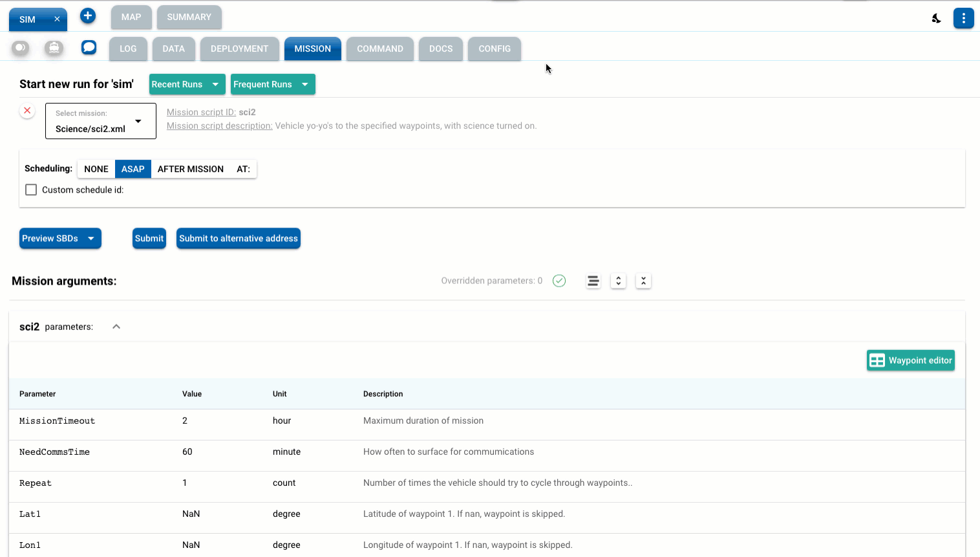Image resolution: width=980 pixels, height=557 pixels.
Task: Click the ship vehicle icon
Action: pos(54,48)
